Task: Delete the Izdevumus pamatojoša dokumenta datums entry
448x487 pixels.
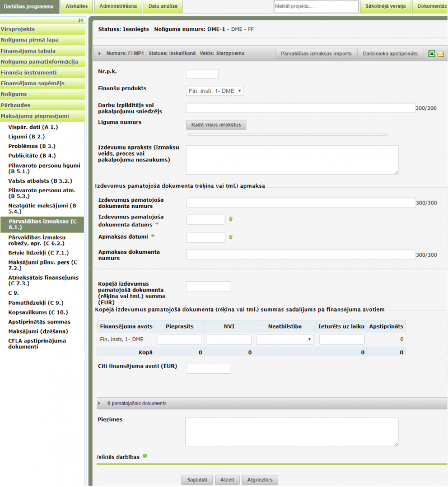Action: 231,219
